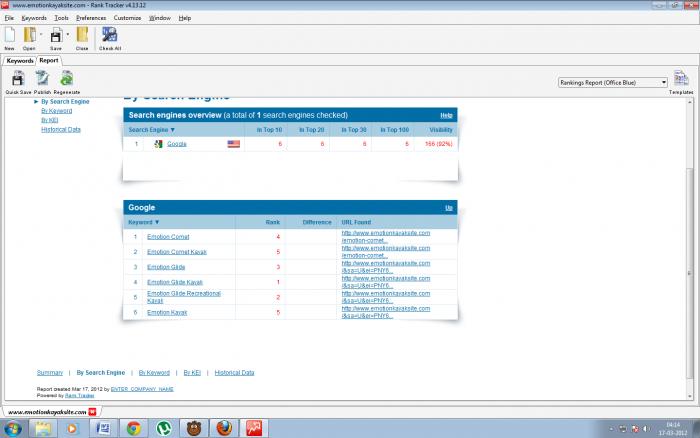Regenerate the report
The height and width of the screenshot is (438, 700).
pos(67,79)
